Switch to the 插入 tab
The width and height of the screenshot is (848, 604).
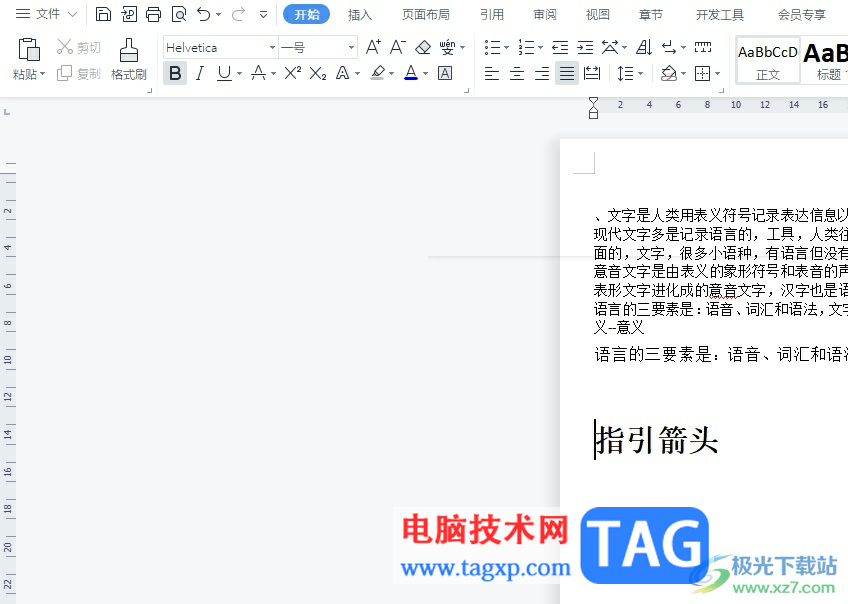pyautogui.click(x=360, y=15)
